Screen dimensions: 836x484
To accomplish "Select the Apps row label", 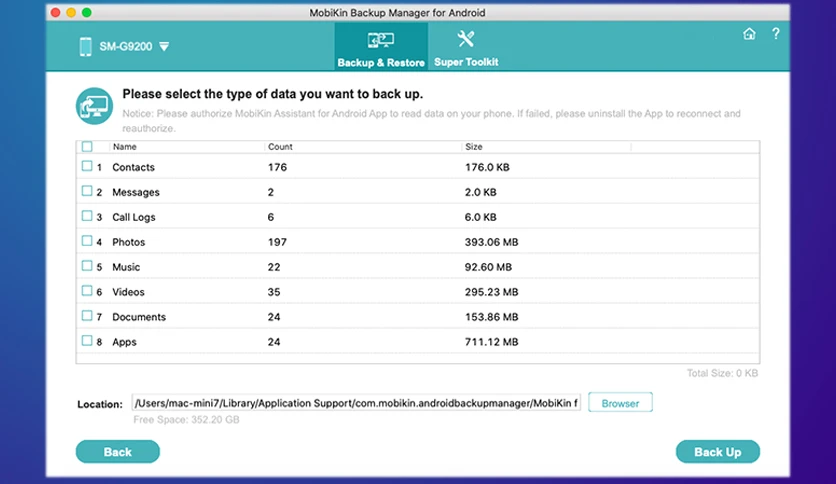I will pos(124,342).
